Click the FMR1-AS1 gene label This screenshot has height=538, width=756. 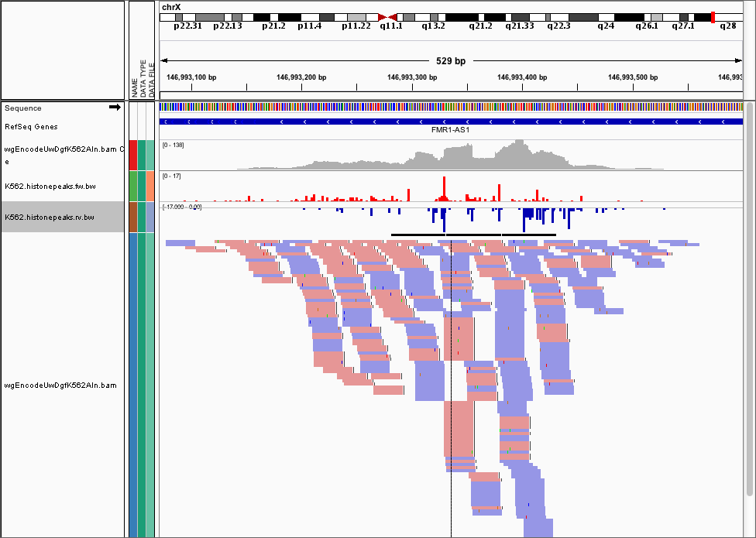click(x=450, y=130)
